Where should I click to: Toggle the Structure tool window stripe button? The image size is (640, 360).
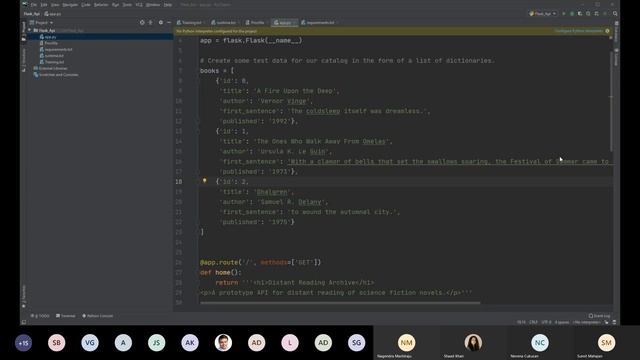click(x=24, y=60)
